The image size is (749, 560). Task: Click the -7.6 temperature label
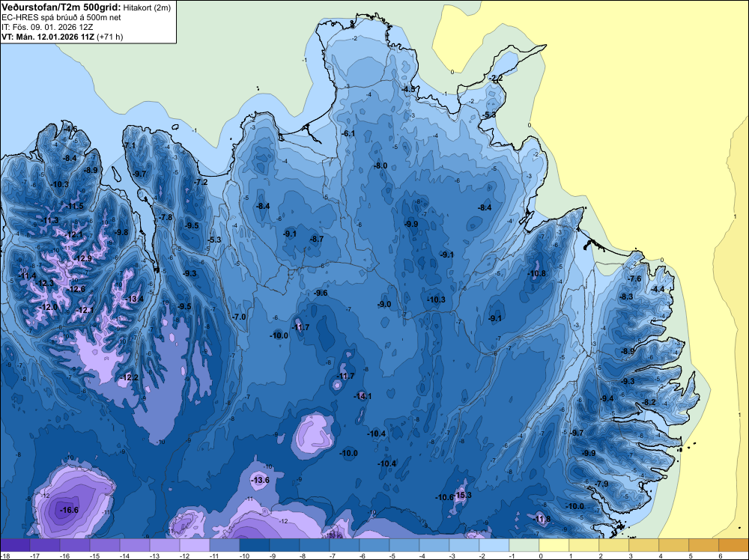(x=635, y=279)
